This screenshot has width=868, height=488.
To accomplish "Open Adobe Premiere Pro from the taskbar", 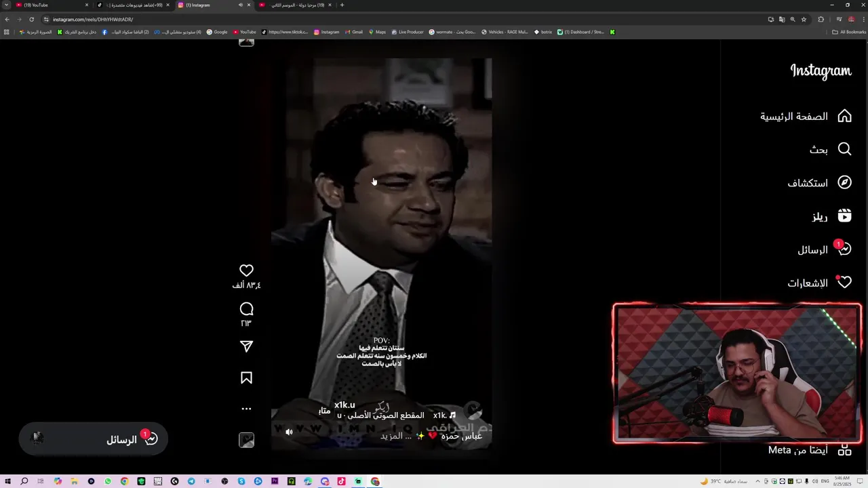I will tap(275, 481).
